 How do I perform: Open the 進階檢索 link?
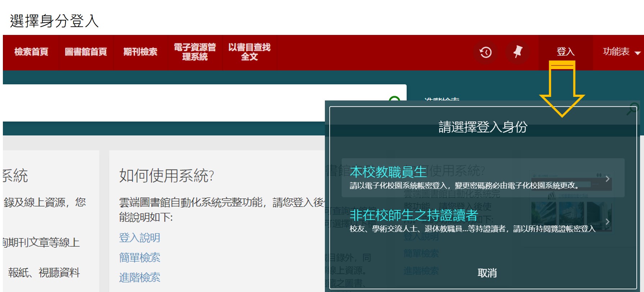coord(140,277)
